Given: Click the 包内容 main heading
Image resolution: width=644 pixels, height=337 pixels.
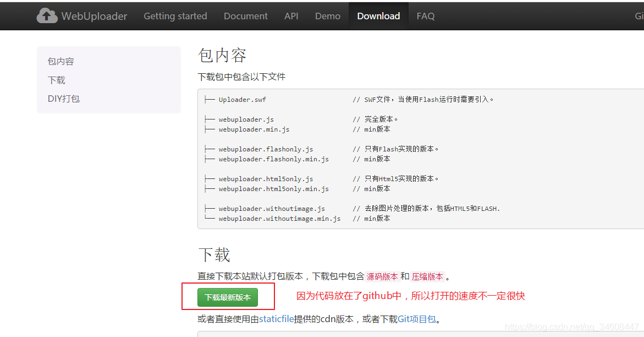Looking at the screenshot, I should pyautogui.click(x=222, y=55).
